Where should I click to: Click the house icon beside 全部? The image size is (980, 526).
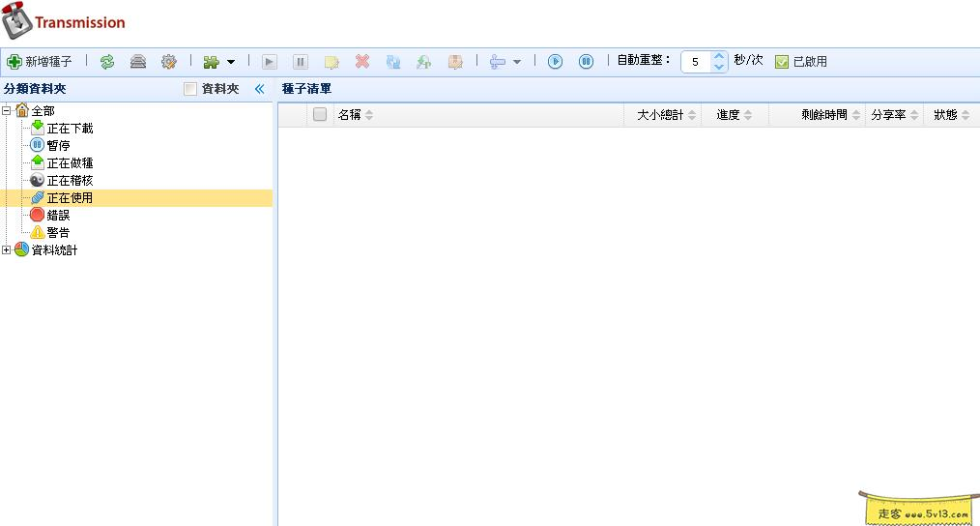click(x=22, y=110)
